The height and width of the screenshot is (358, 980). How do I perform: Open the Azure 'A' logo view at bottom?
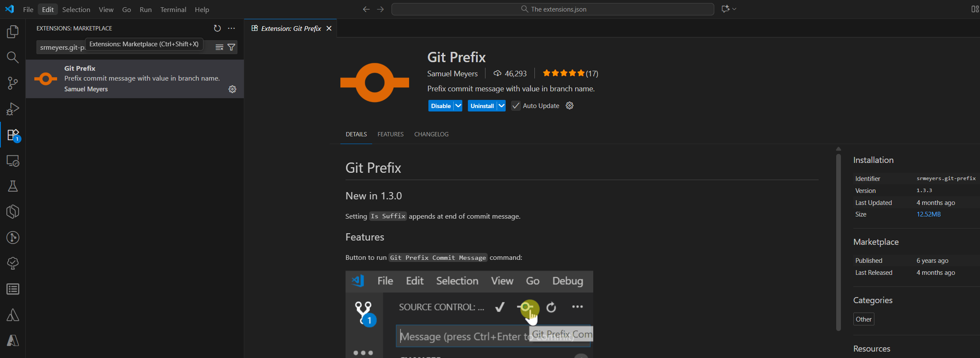tap(13, 340)
